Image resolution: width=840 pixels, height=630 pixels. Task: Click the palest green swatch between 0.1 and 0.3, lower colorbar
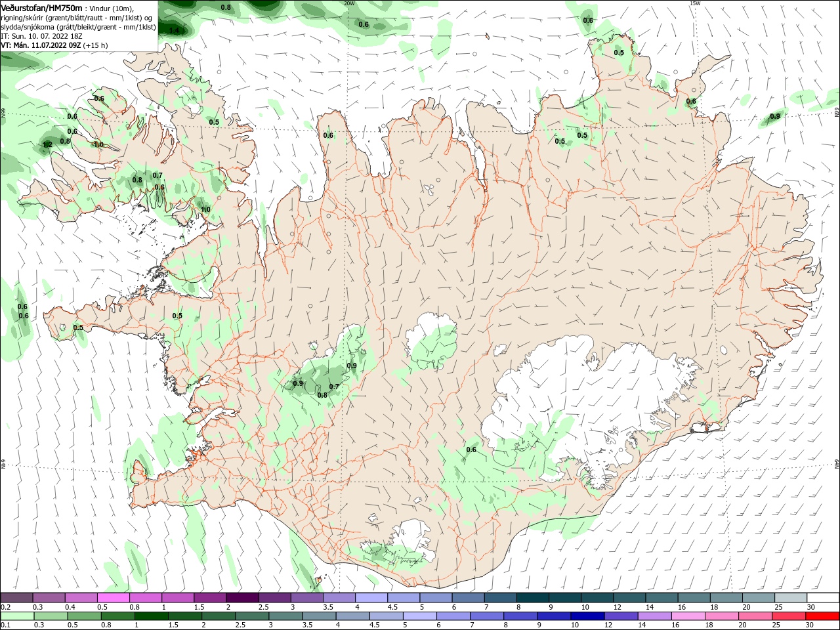pos(17,616)
